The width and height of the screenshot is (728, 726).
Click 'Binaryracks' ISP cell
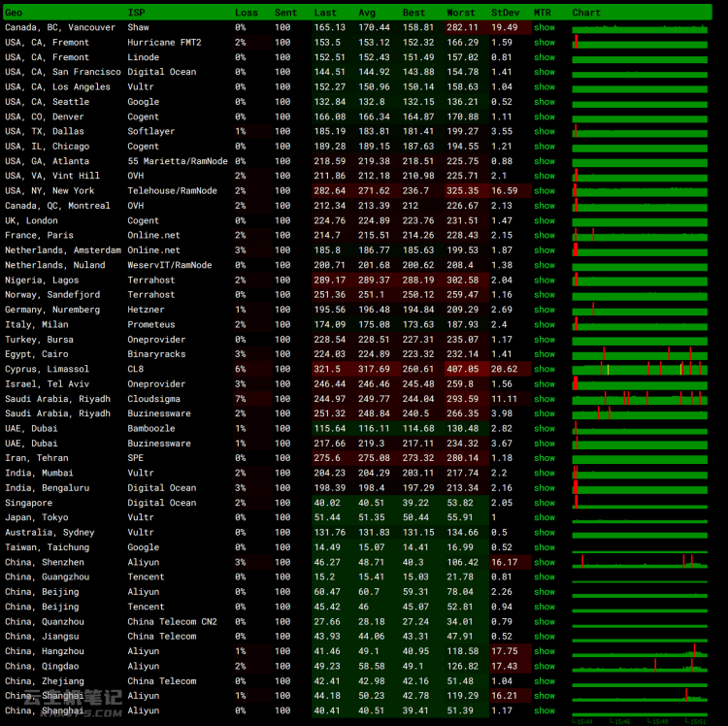click(156, 354)
